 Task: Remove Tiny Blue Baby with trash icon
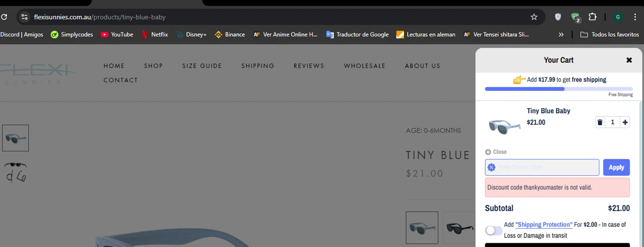click(600, 122)
